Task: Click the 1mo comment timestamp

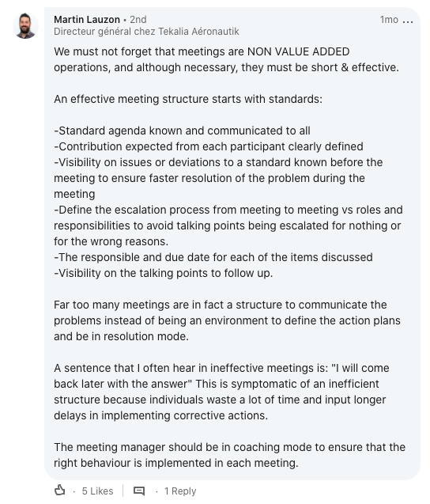Action: click(x=389, y=20)
